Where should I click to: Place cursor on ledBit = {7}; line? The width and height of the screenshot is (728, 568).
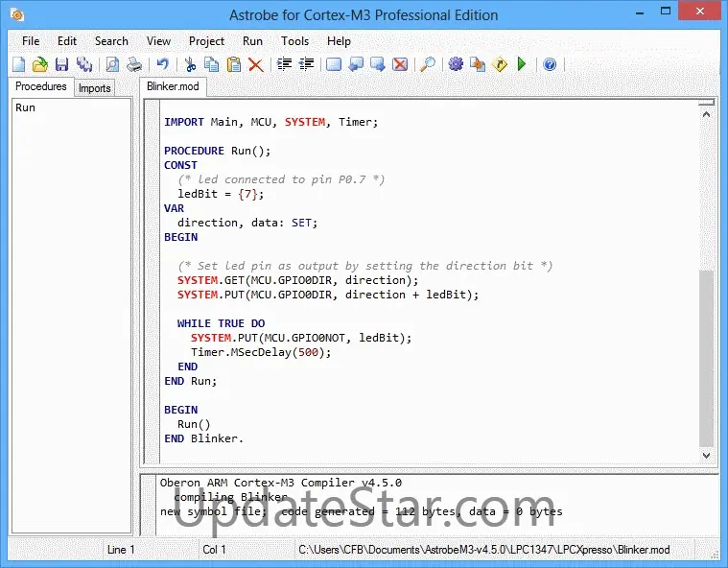click(x=221, y=194)
